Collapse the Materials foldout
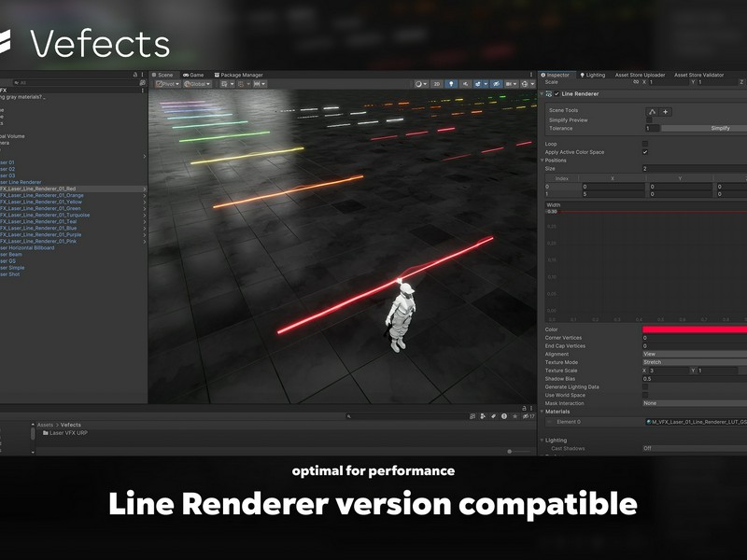Image resolution: width=747 pixels, height=560 pixels. (x=543, y=412)
